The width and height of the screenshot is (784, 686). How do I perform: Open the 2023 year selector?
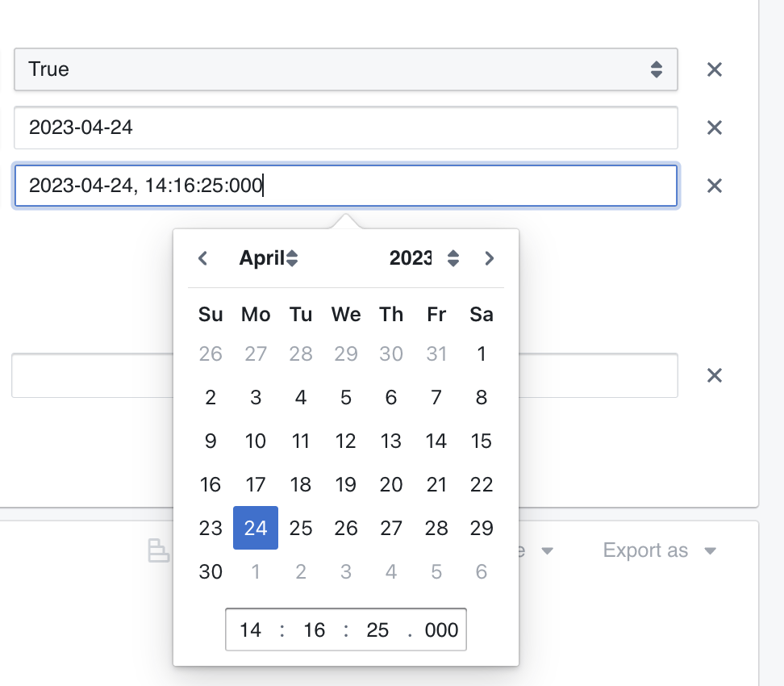424,258
